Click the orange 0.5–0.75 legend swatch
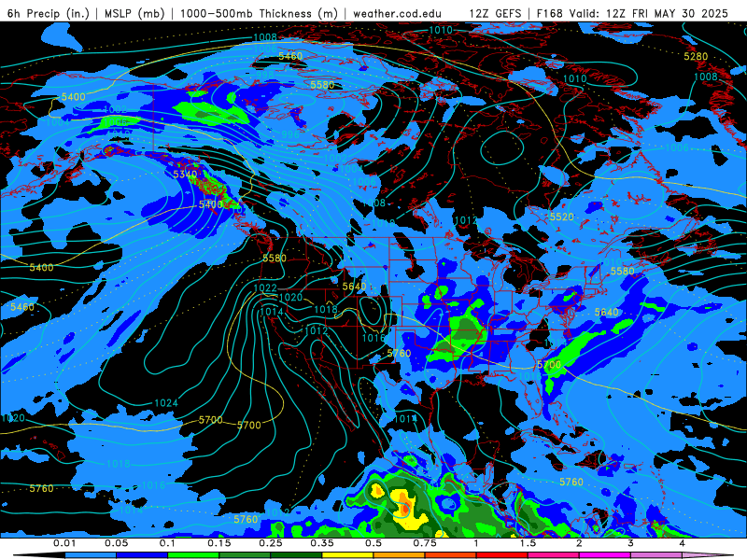 click(400, 555)
